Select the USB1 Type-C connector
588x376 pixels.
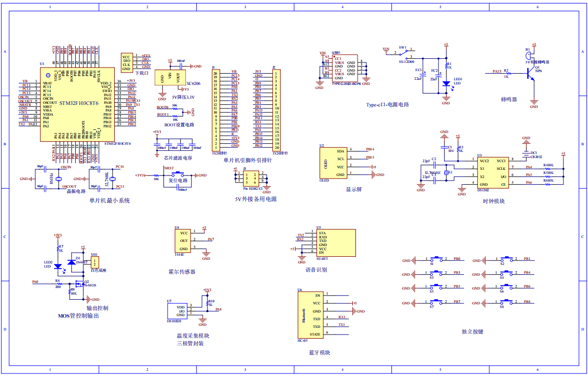tap(343, 68)
